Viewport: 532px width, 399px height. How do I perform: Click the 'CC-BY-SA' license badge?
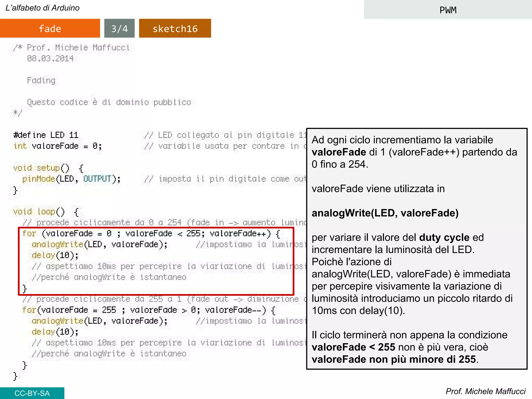pyautogui.click(x=32, y=393)
